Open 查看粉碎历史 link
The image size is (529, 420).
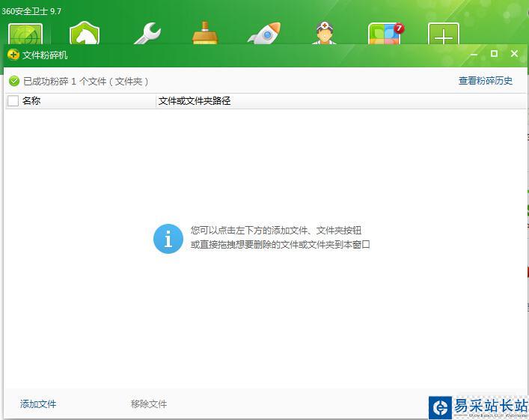point(486,81)
